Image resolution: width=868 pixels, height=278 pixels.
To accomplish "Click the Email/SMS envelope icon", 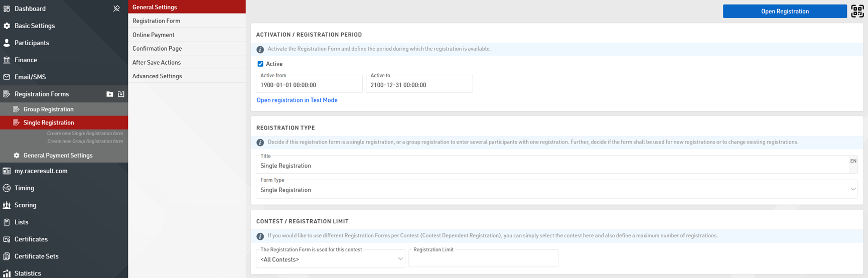I will click(7, 77).
